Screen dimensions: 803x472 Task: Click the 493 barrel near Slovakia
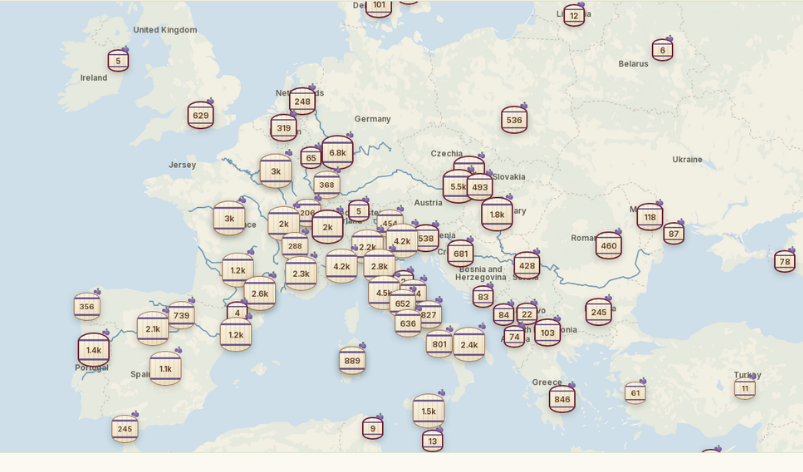click(x=480, y=187)
